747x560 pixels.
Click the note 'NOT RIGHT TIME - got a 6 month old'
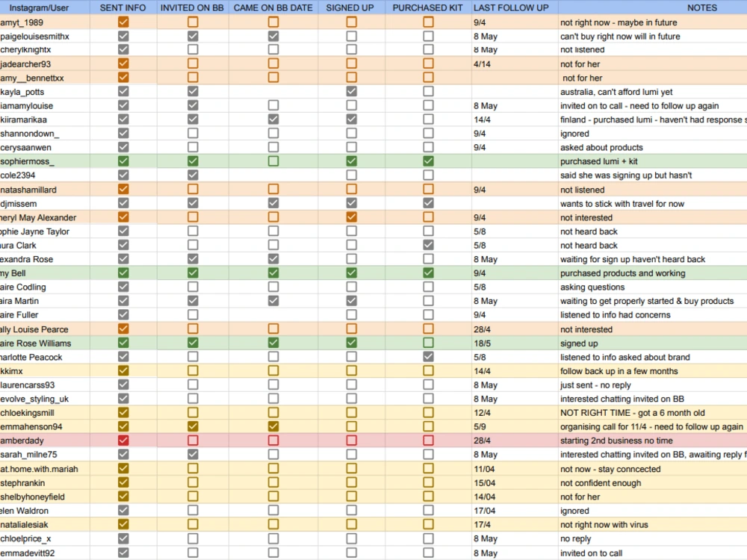632,413
